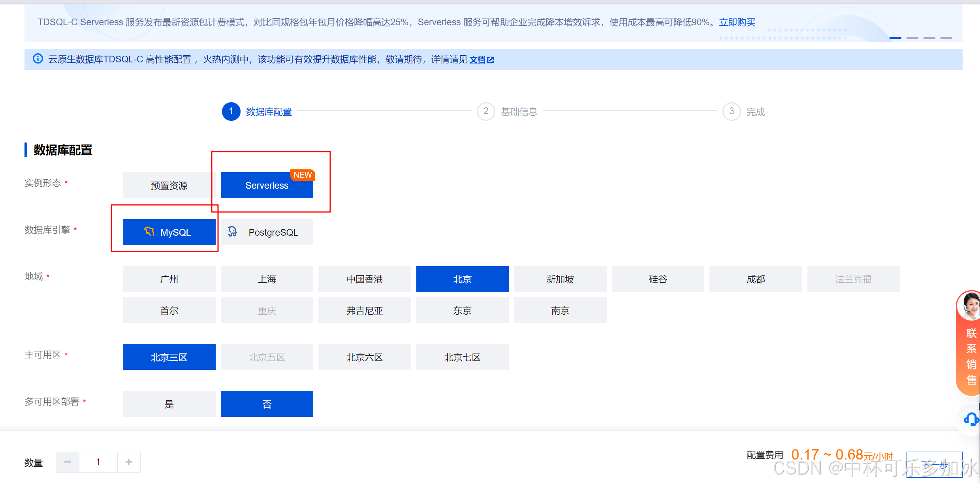Choose 北京七区 availability zone

tap(463, 357)
